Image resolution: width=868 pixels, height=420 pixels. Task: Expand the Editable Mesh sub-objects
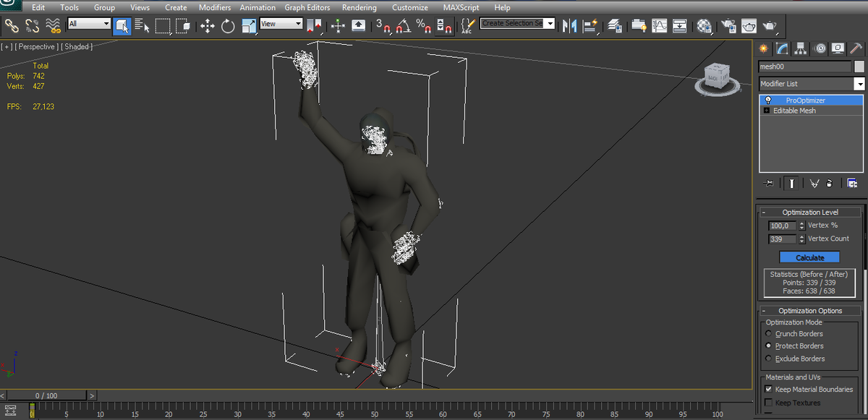click(x=767, y=111)
